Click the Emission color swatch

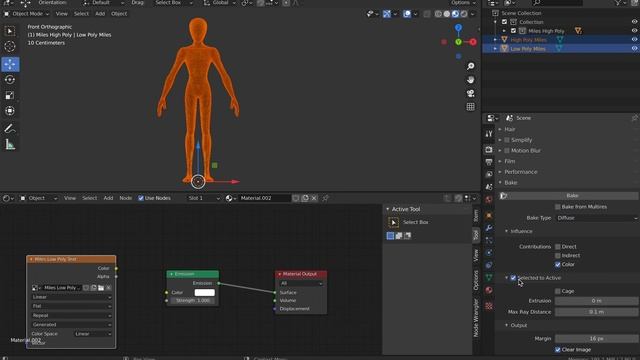click(204, 293)
